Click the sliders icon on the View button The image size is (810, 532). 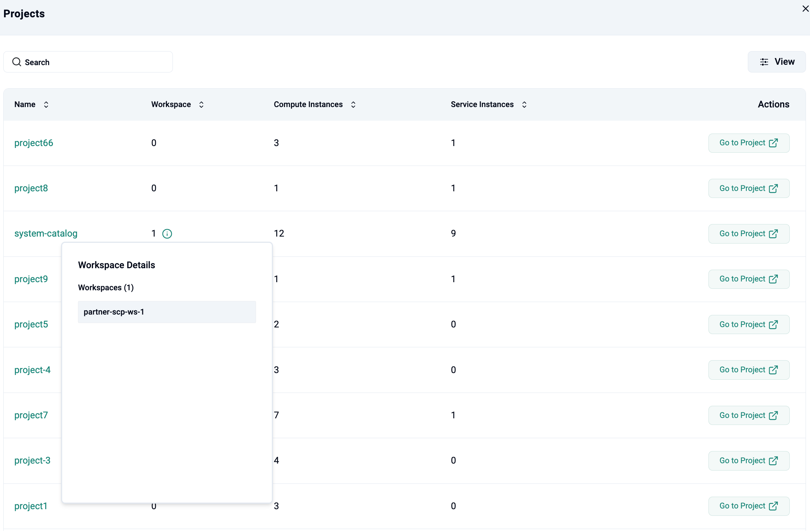(764, 62)
